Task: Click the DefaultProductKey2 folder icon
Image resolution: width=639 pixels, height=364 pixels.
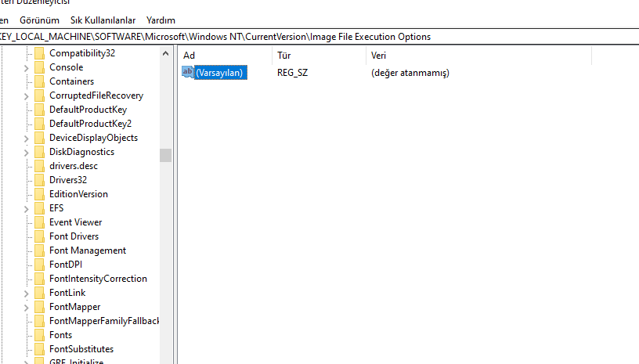Action: [39, 124]
